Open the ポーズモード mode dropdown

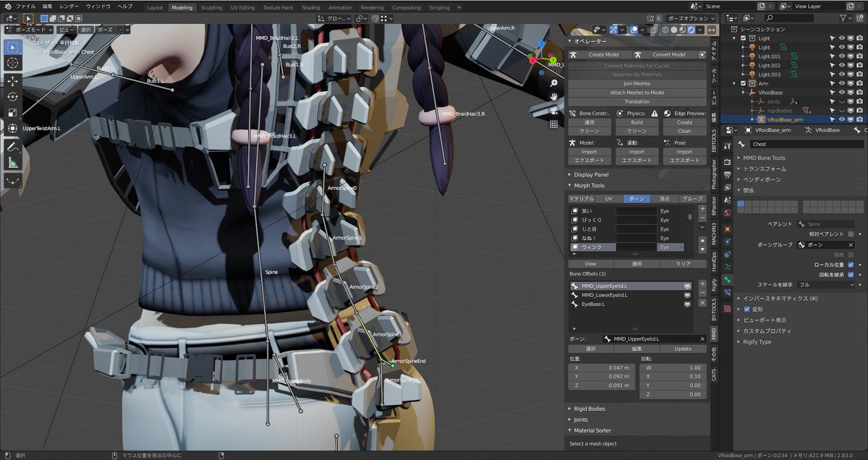click(29, 30)
